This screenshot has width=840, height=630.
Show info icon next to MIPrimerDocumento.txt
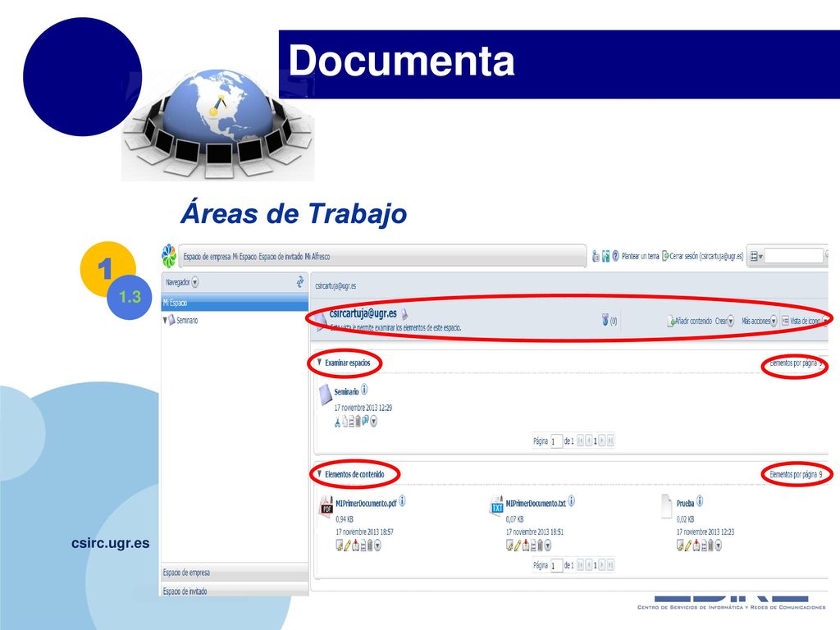pos(572,501)
